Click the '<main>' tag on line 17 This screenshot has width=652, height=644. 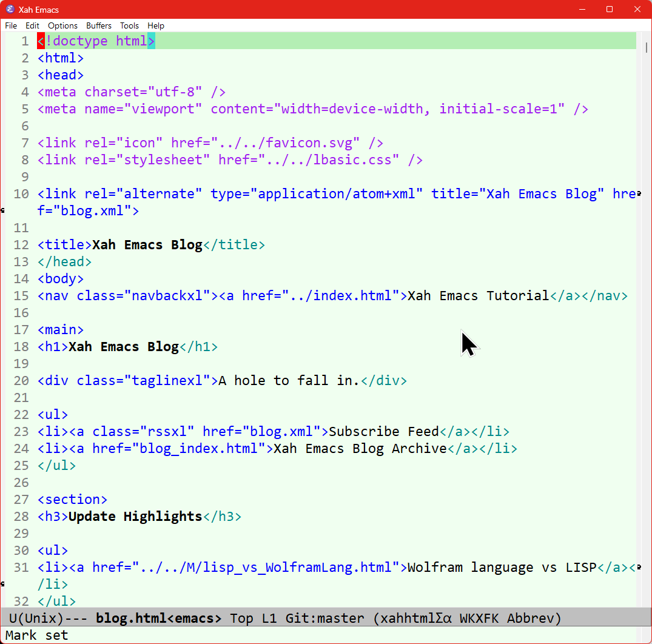click(61, 330)
